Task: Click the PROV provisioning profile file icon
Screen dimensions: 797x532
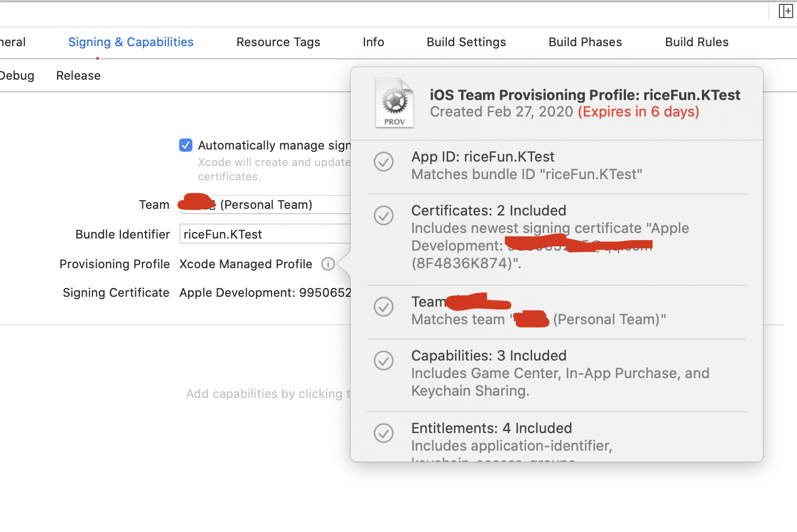Action: coord(394,103)
